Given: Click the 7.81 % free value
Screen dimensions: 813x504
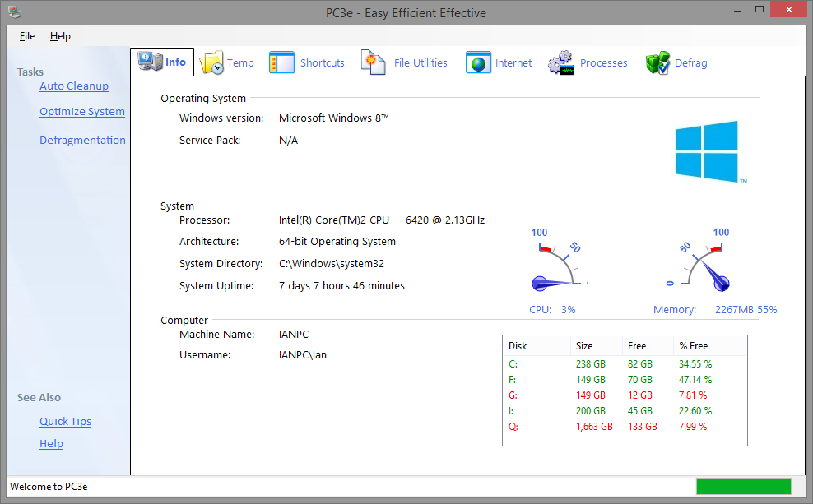Looking at the screenshot, I should (693, 395).
